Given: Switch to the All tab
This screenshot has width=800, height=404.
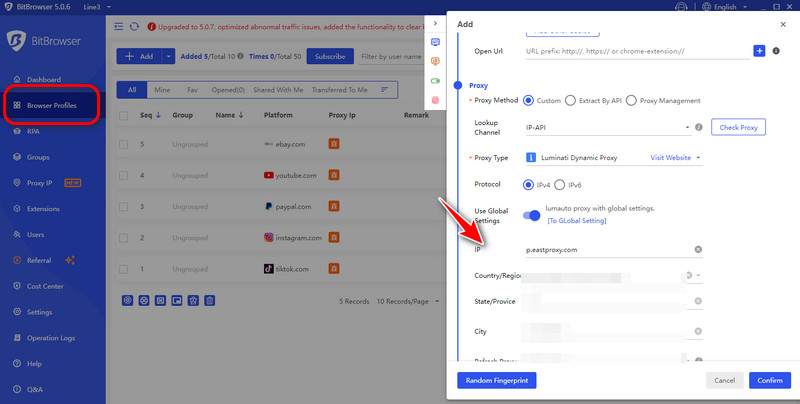Looking at the screenshot, I should 132,90.
